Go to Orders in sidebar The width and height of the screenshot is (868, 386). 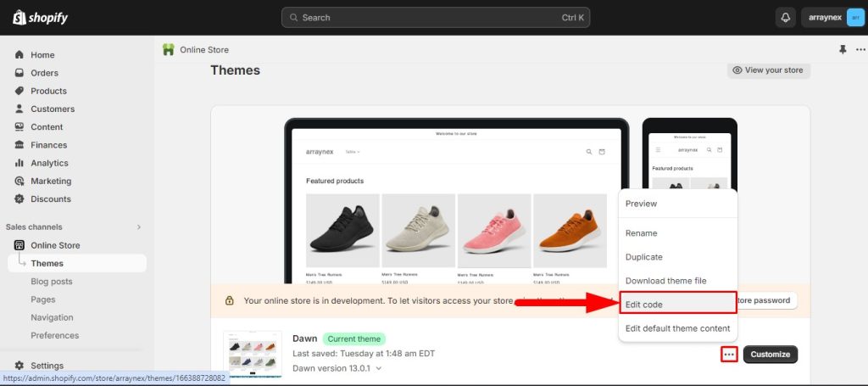point(44,73)
